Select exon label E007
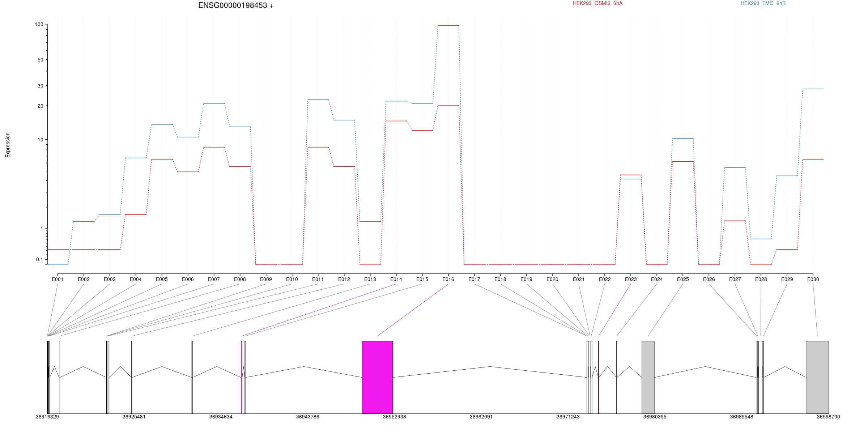Viewport: 868px width, 434px height. (214, 279)
